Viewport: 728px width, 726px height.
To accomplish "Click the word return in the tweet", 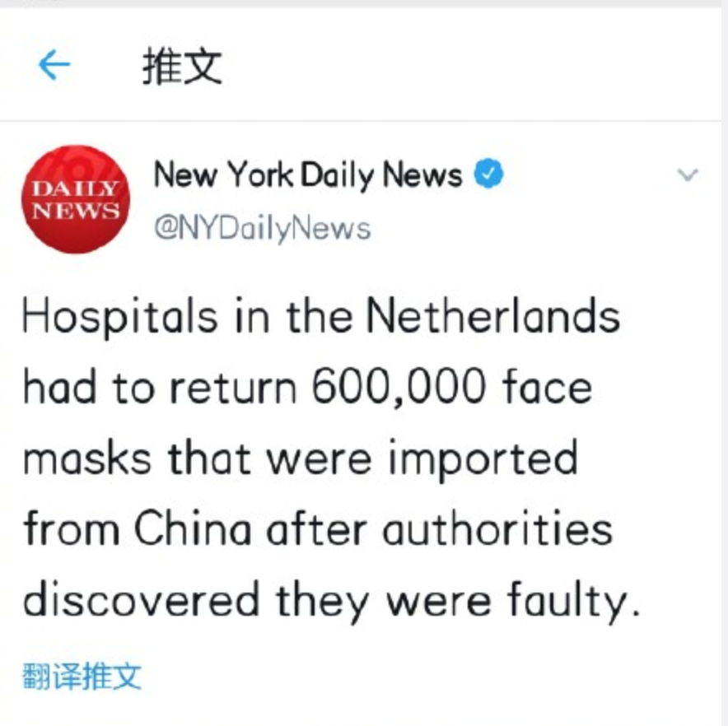I will (x=232, y=389).
